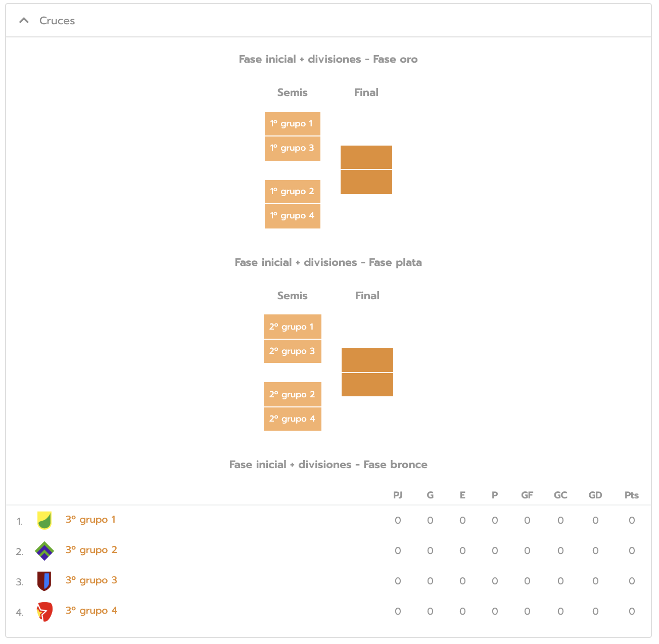Viewport: 659px width, 644px height.
Task: Open the 3º grupo 1 team link
Action: click(x=90, y=520)
